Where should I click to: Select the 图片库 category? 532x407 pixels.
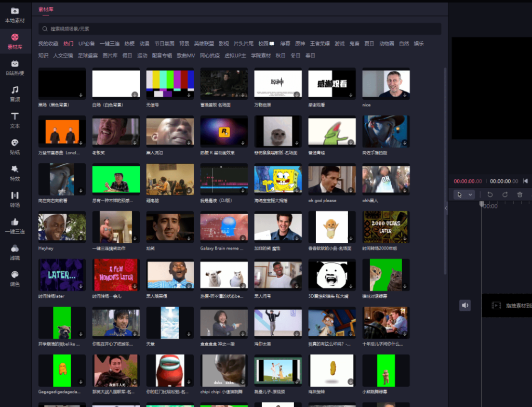pyautogui.click(x=110, y=55)
